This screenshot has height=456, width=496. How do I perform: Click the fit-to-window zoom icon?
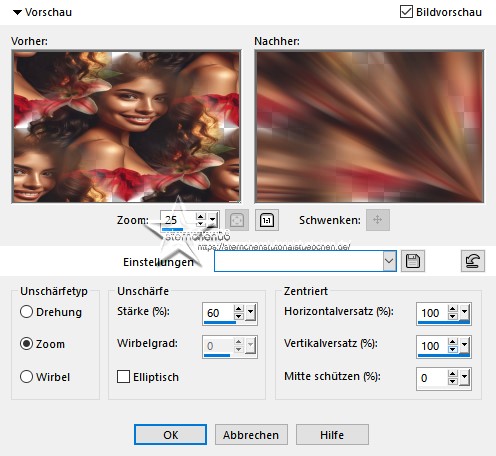[x=237, y=220]
